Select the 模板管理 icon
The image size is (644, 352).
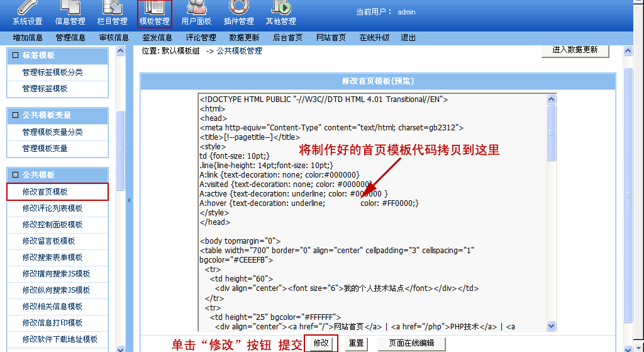(154, 14)
